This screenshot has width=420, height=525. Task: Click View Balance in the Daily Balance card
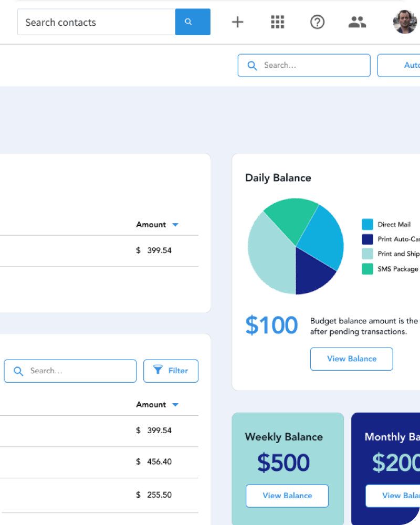[351, 359]
